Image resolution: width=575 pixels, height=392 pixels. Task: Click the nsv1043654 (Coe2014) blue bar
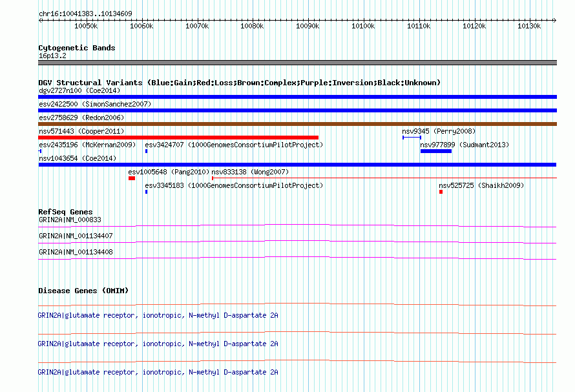click(297, 165)
